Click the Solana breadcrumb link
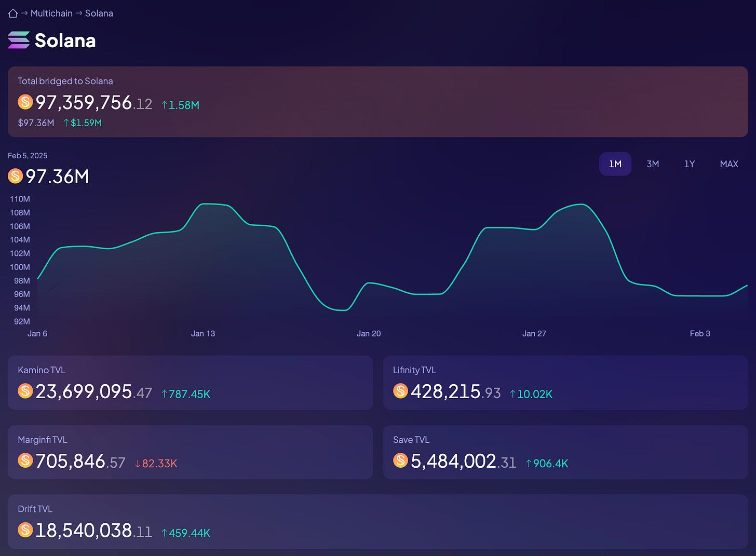The height and width of the screenshot is (556, 756). click(x=99, y=13)
